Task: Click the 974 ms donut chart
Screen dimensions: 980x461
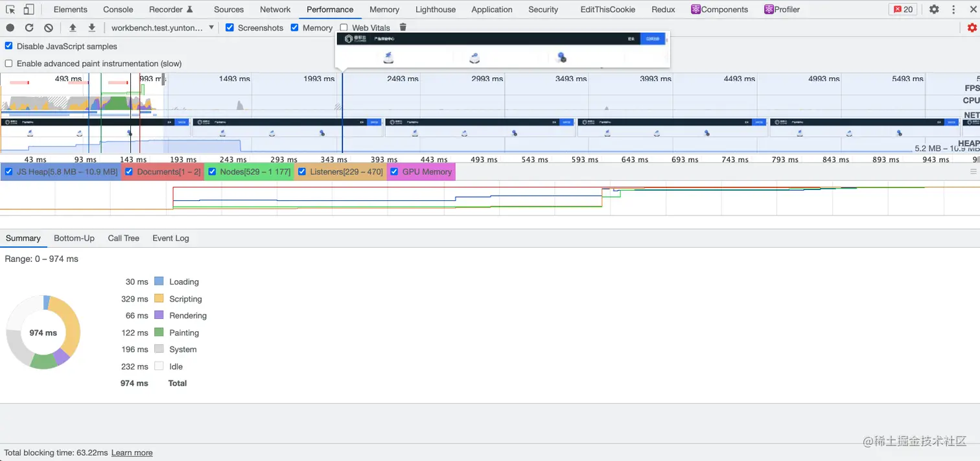Action: [x=43, y=332]
